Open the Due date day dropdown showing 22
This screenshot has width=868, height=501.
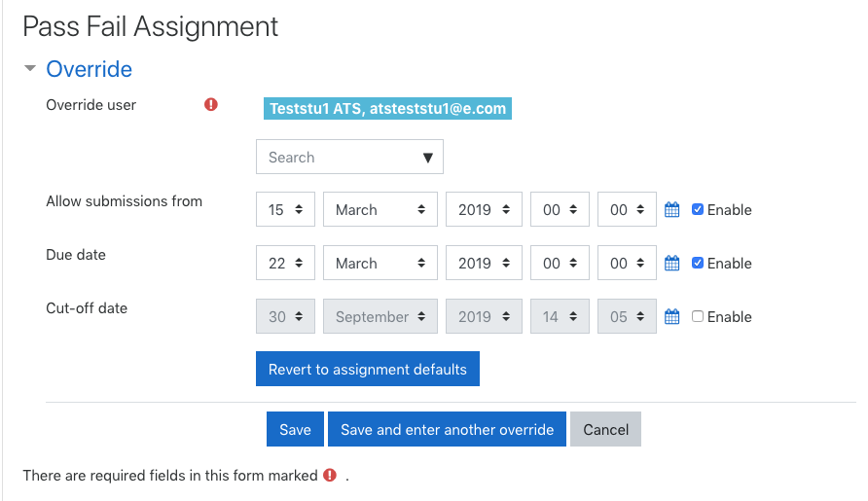(x=285, y=263)
